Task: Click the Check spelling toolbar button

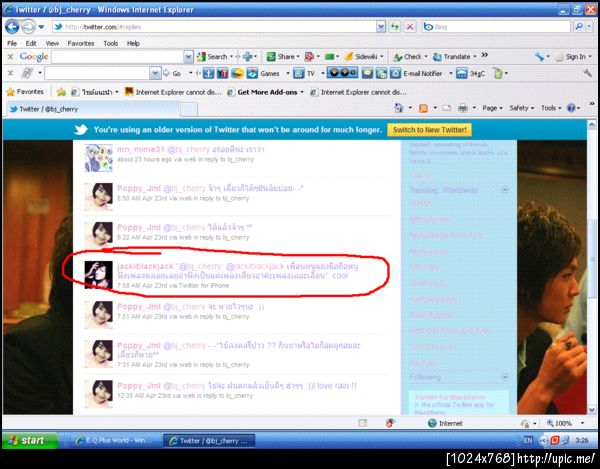Action: point(408,57)
